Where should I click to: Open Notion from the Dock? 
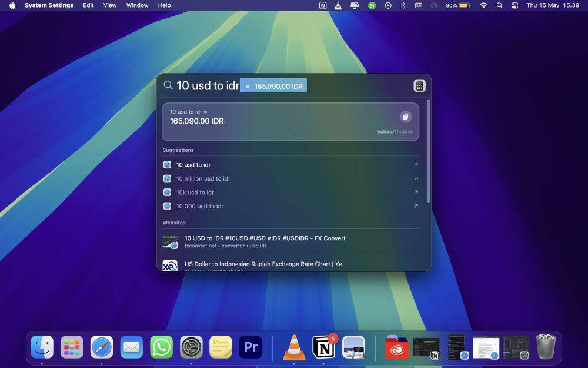[x=323, y=347]
